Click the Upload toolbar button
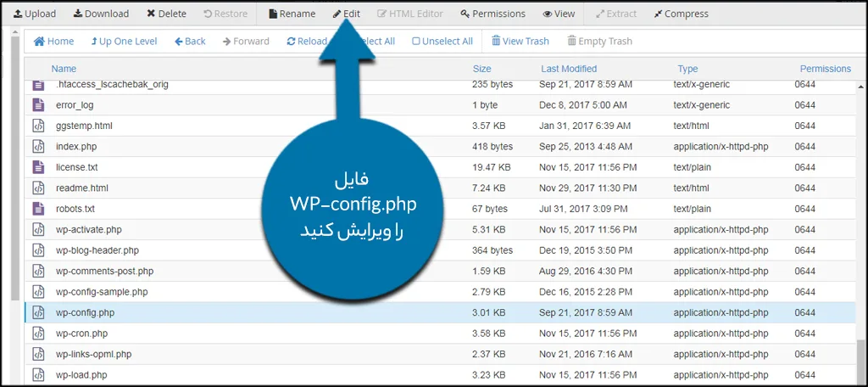868x387 pixels. [34, 14]
